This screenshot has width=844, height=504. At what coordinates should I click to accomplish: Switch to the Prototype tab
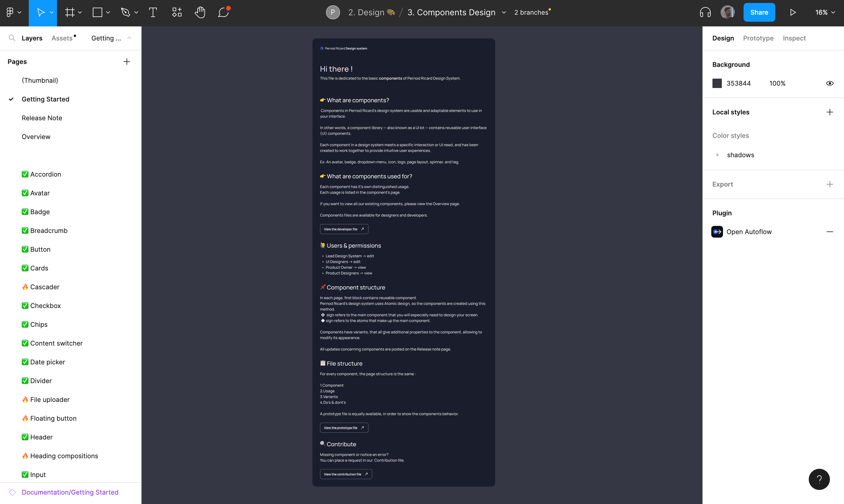758,38
